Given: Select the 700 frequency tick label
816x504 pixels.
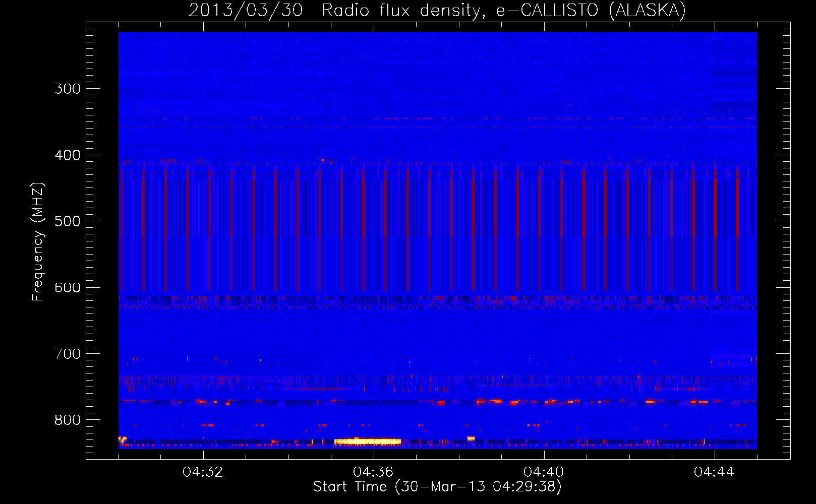Looking at the screenshot, I should point(68,354).
